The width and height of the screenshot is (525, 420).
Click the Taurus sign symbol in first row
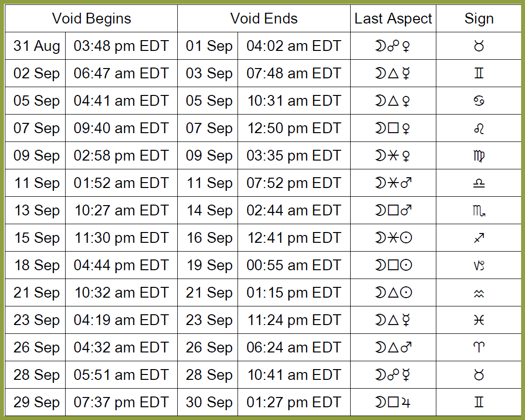[479, 46]
